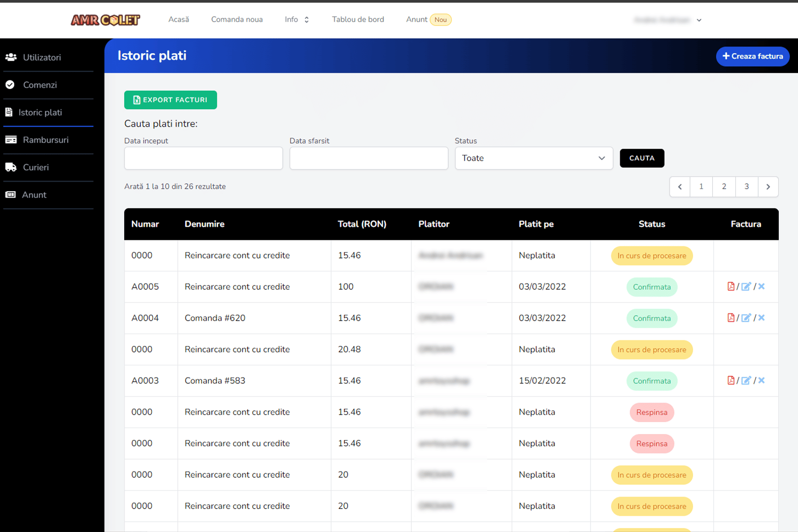This screenshot has width=798, height=532.
Task: Click the edit icon for invoice A0005
Action: pyautogui.click(x=746, y=287)
